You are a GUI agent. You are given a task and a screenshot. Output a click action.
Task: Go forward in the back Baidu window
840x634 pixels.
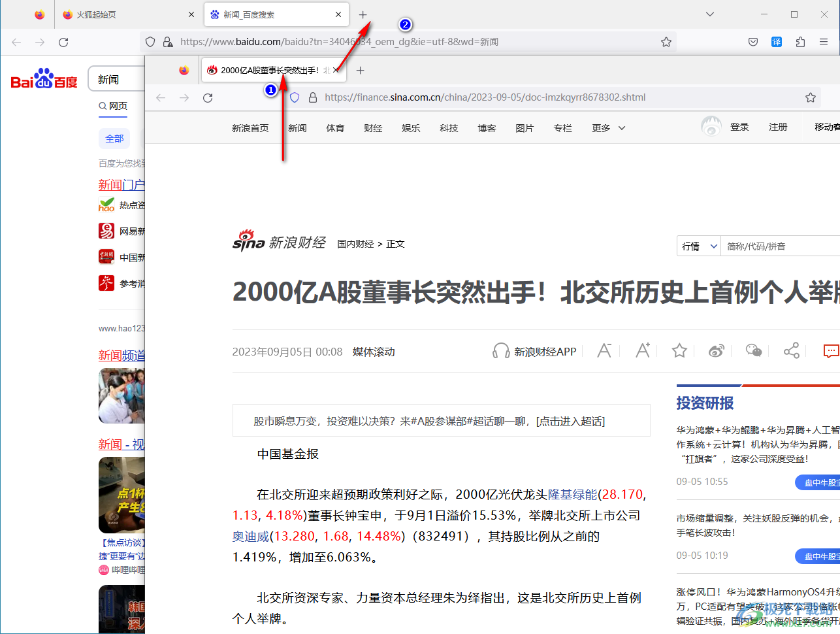pyautogui.click(x=40, y=42)
